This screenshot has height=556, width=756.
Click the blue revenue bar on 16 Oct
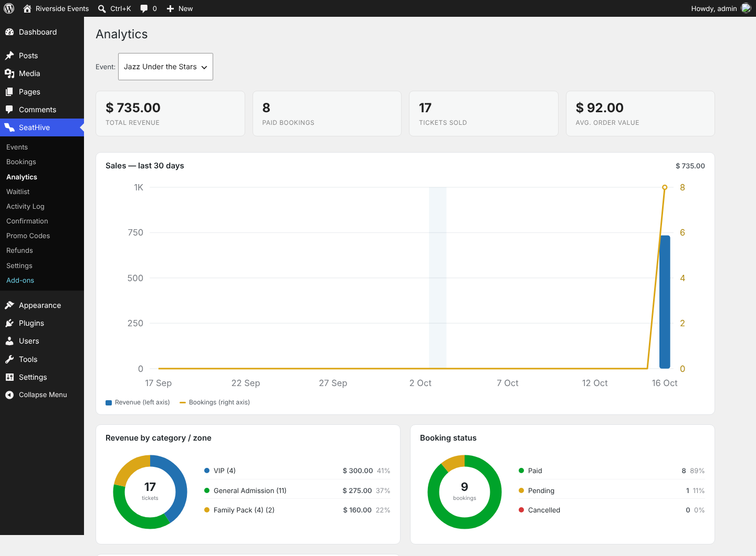[x=665, y=302]
